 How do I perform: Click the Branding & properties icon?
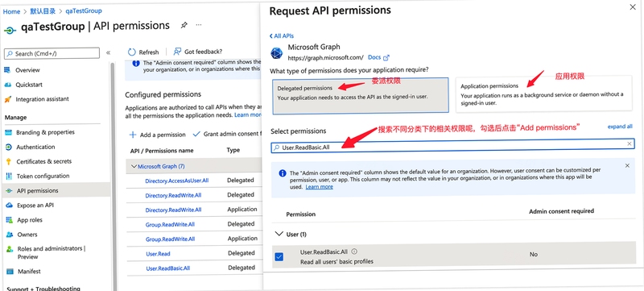(x=9, y=132)
